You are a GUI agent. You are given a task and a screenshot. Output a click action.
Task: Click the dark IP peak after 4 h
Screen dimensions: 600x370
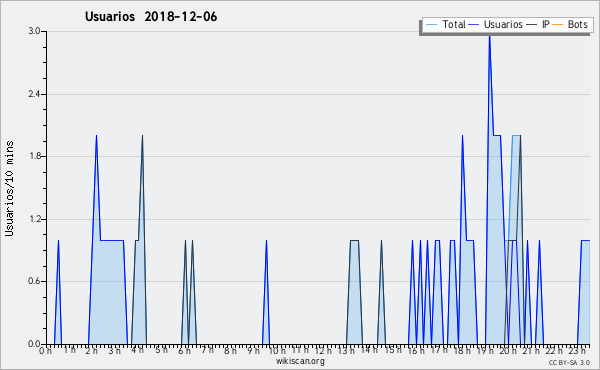142,136
